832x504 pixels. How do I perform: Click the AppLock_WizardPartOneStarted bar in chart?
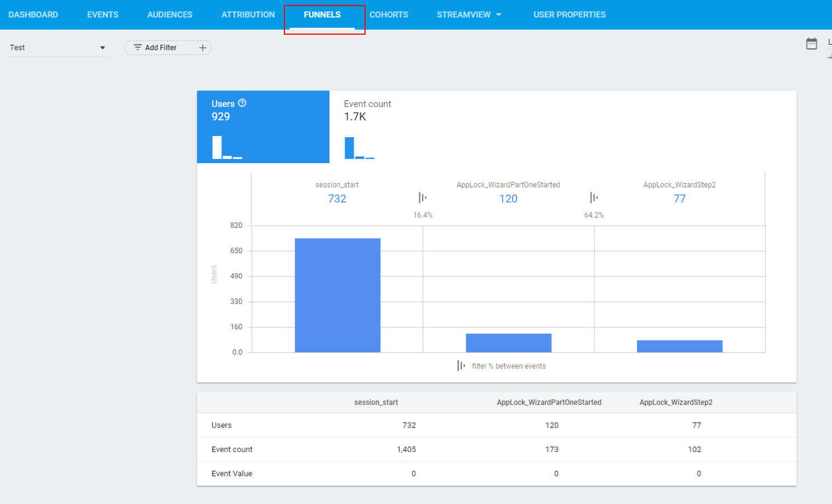pos(508,343)
